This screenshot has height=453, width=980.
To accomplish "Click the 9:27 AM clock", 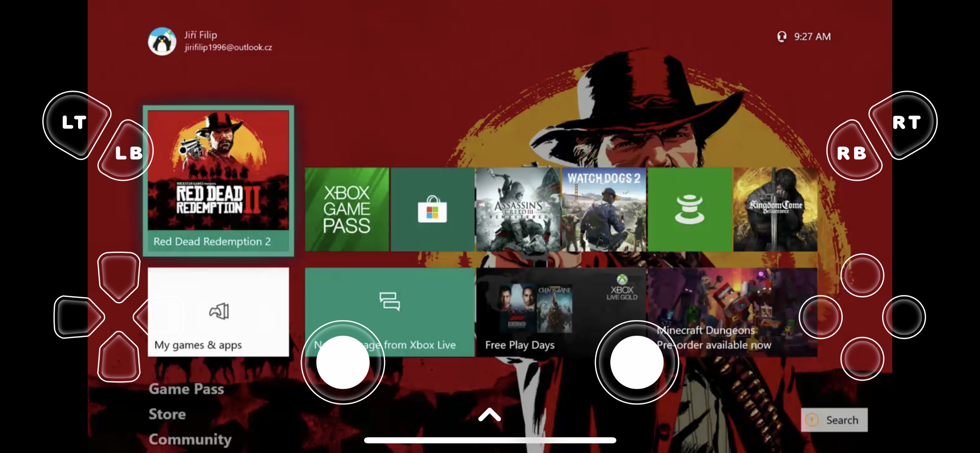I will click(x=812, y=37).
